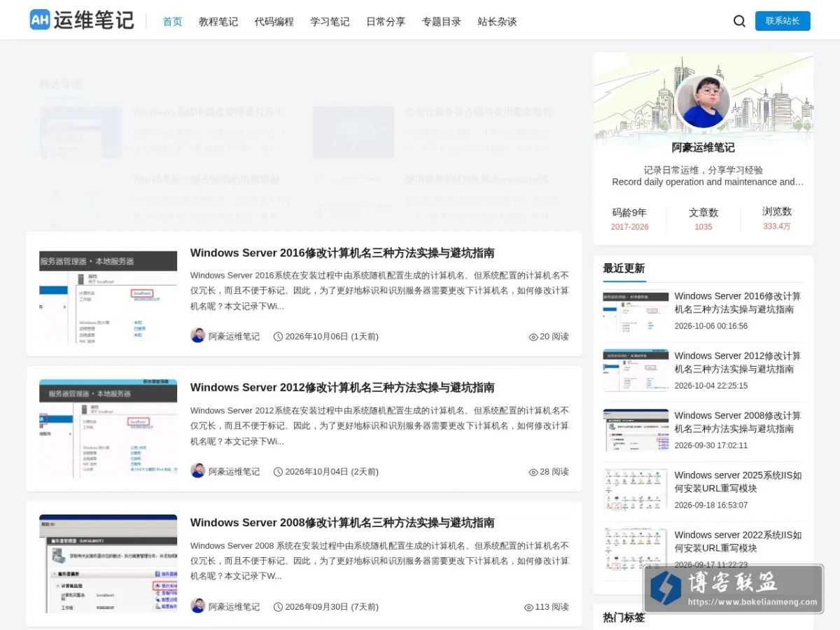Click main list thumbnail of Server 2016 article
840x630 pixels.
(x=108, y=294)
